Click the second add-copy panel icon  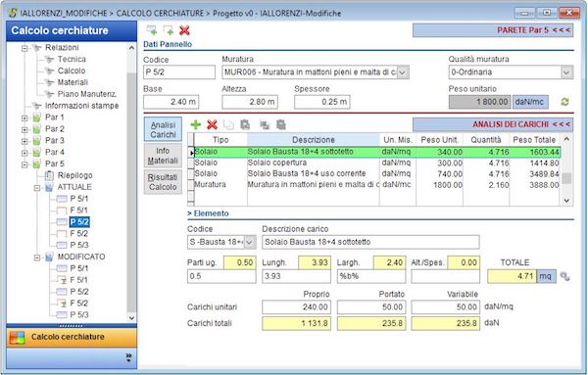[168, 30]
